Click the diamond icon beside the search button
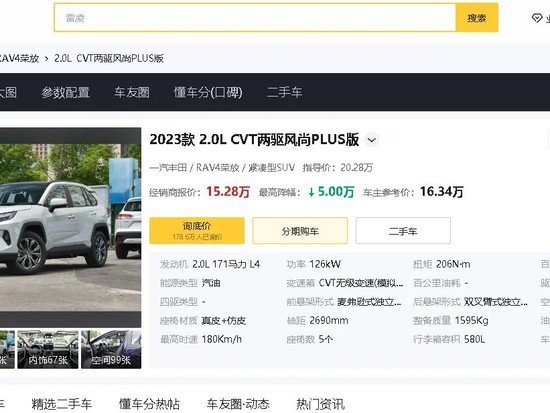This screenshot has width=550, height=413. tap(537, 18)
